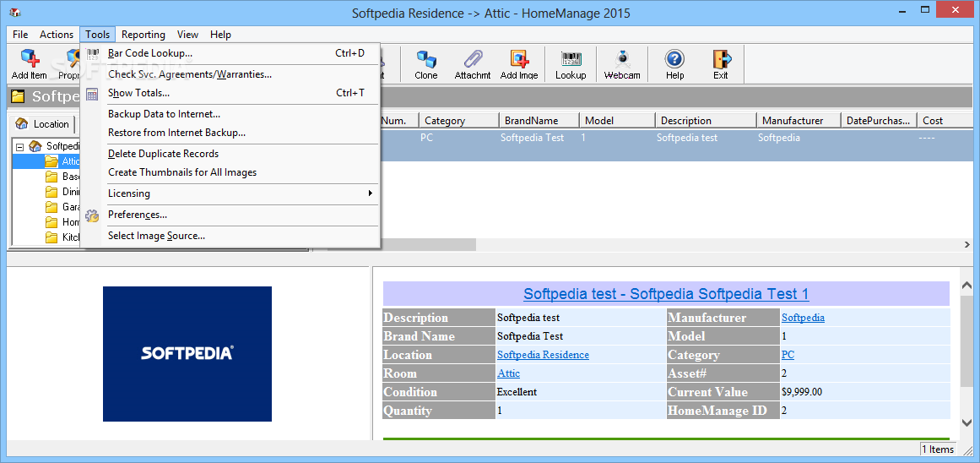Click the '$9,999.00' current value
The width and height of the screenshot is (980, 463).
[802, 392]
